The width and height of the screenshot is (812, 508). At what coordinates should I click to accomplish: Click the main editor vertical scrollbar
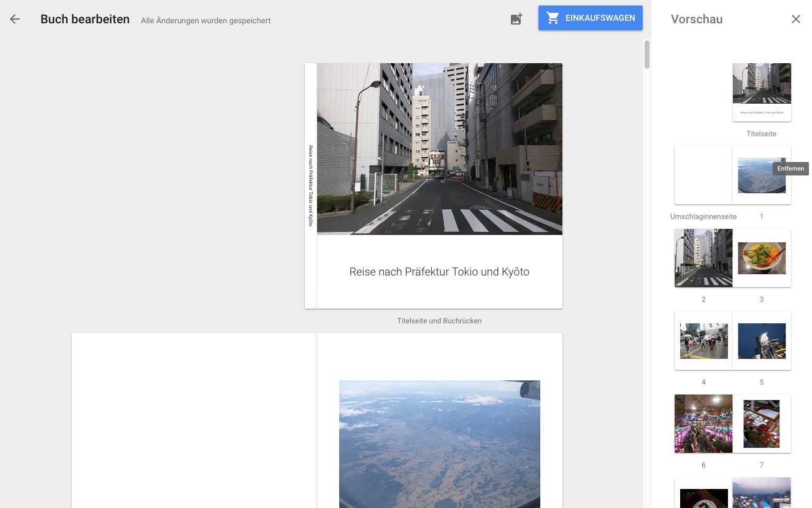[x=646, y=54]
